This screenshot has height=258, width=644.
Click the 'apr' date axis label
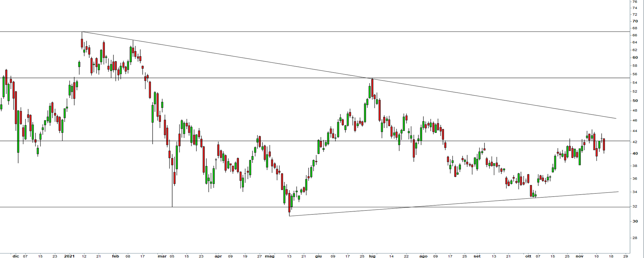click(x=218, y=256)
